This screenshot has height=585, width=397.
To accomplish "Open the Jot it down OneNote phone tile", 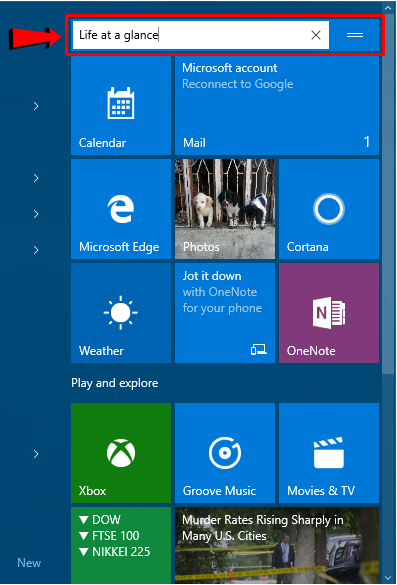I will pyautogui.click(x=225, y=313).
